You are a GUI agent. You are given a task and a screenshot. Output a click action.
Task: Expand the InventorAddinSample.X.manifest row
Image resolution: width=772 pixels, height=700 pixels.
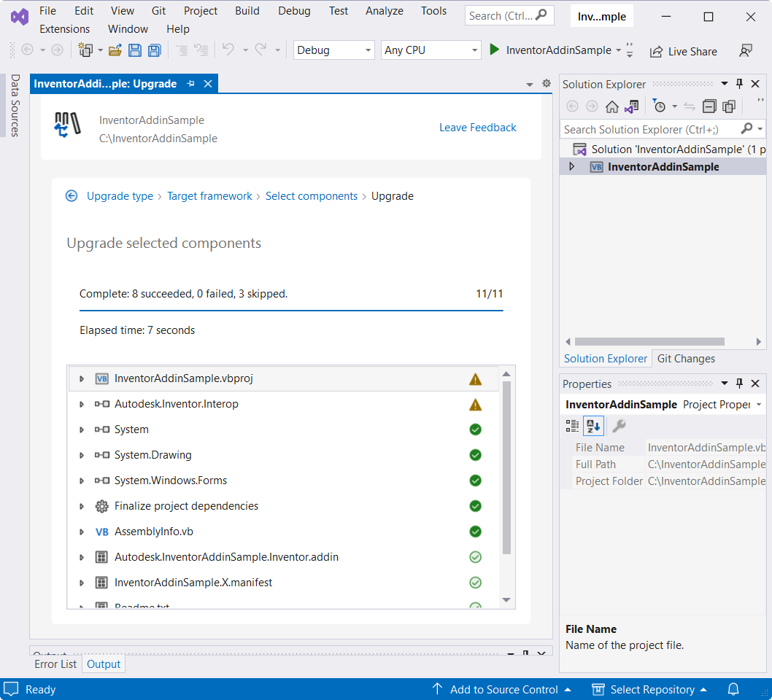coord(82,583)
